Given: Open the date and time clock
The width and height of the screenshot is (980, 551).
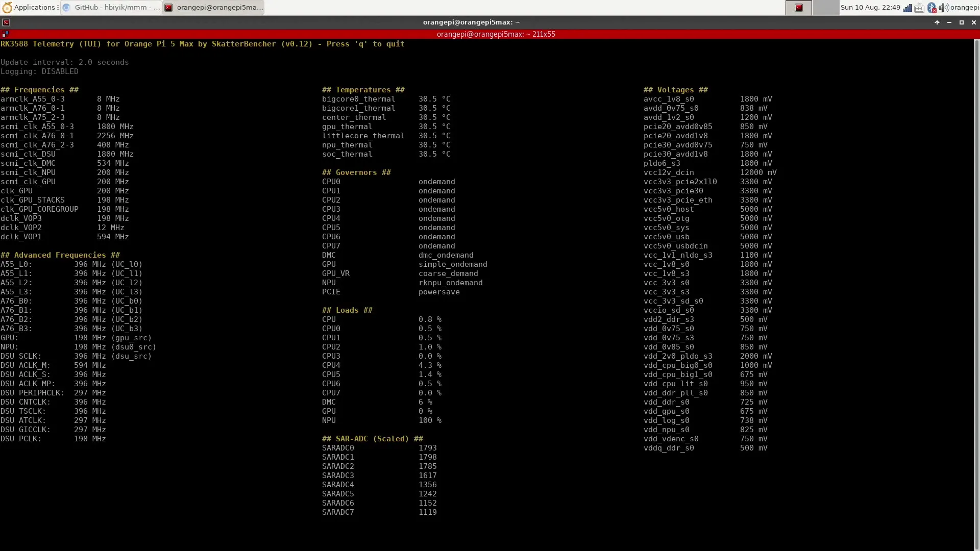Looking at the screenshot, I should (870, 7).
